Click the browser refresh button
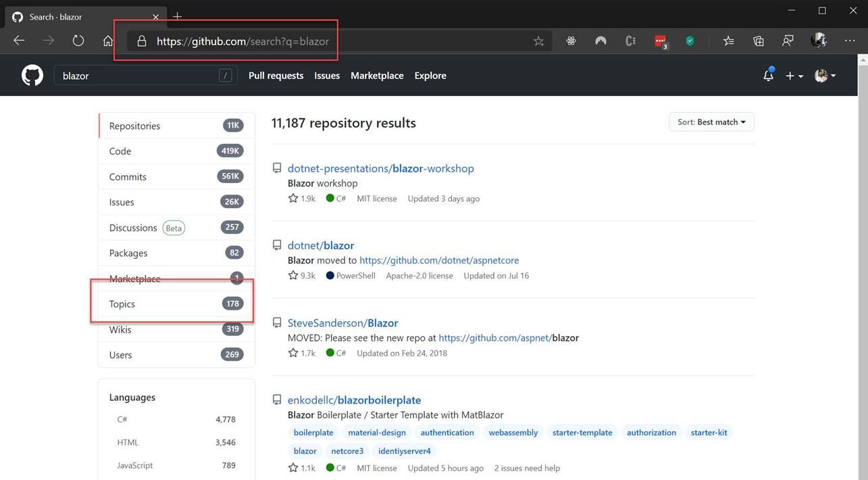868x480 pixels. click(x=78, y=41)
